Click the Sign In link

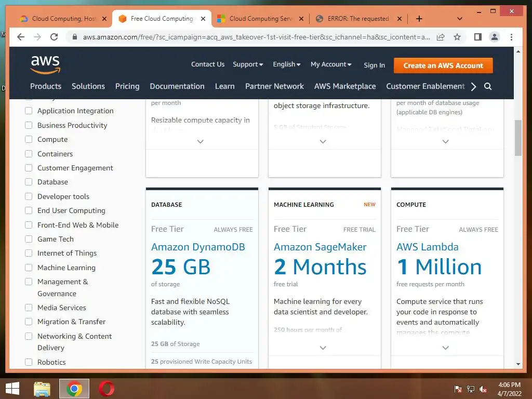[x=374, y=65]
